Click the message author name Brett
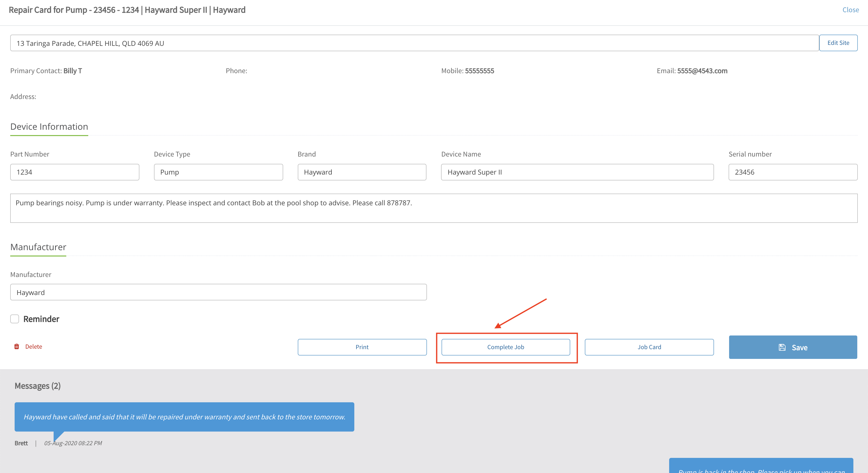This screenshot has width=868, height=473. [21, 443]
